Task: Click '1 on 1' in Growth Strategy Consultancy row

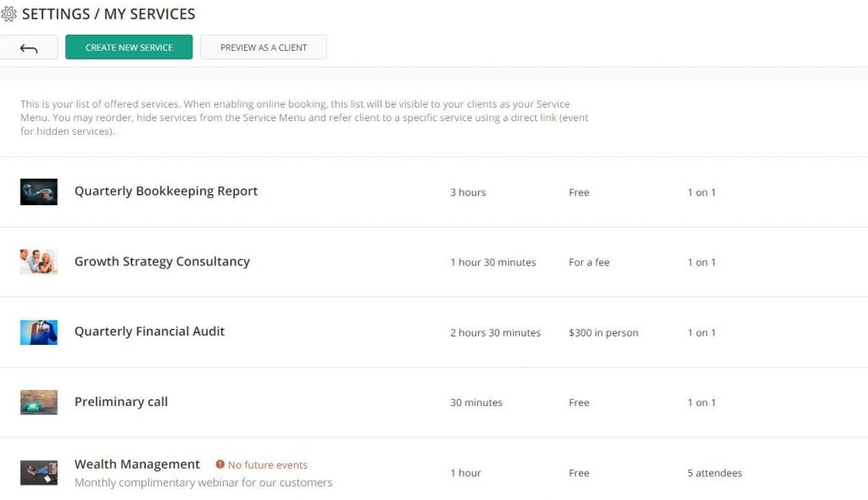Action: point(701,263)
